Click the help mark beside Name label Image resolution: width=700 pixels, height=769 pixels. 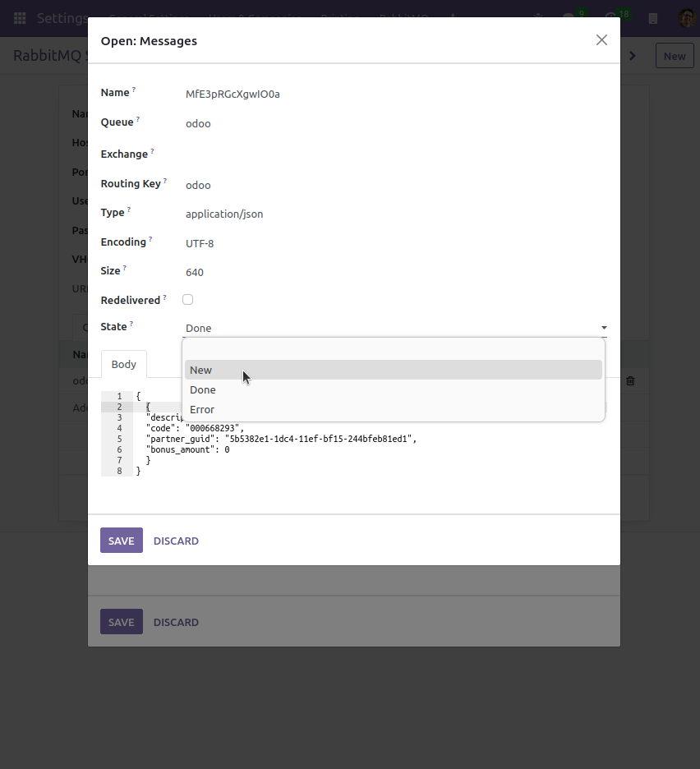pos(133,90)
